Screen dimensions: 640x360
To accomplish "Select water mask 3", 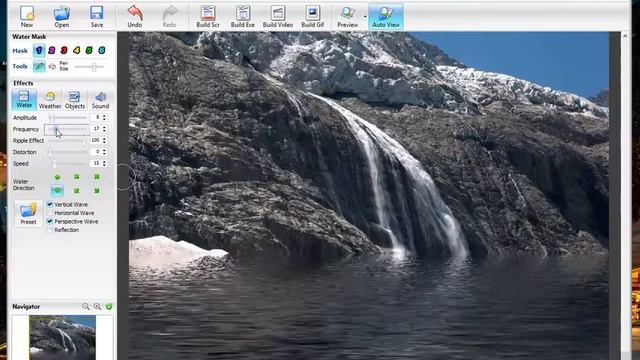I will 64,51.
